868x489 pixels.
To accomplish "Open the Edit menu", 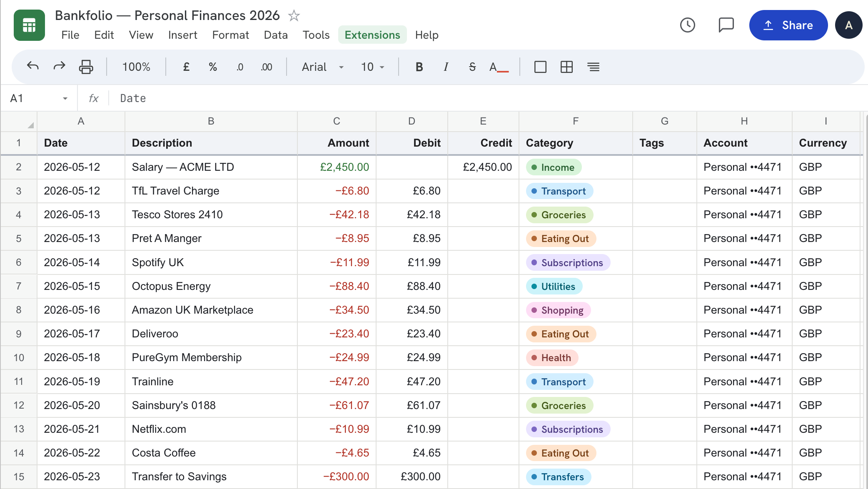I will tap(104, 35).
